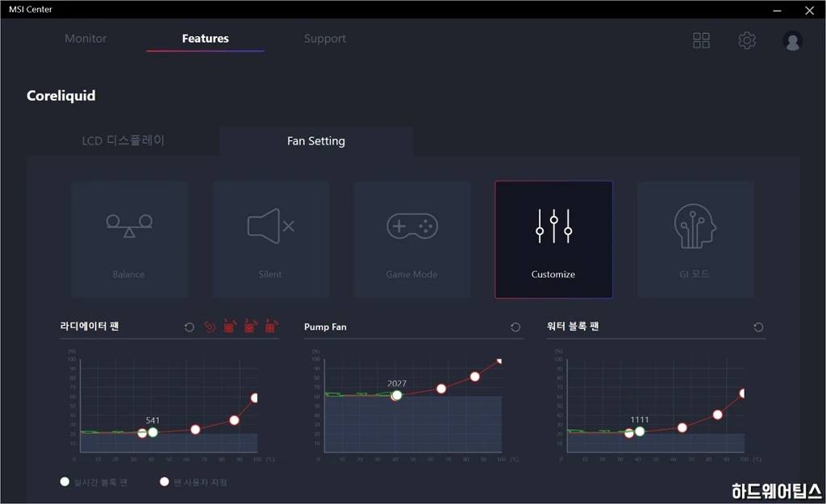Select radiator fan number 3 icon
826x504 pixels.
(x=271, y=326)
